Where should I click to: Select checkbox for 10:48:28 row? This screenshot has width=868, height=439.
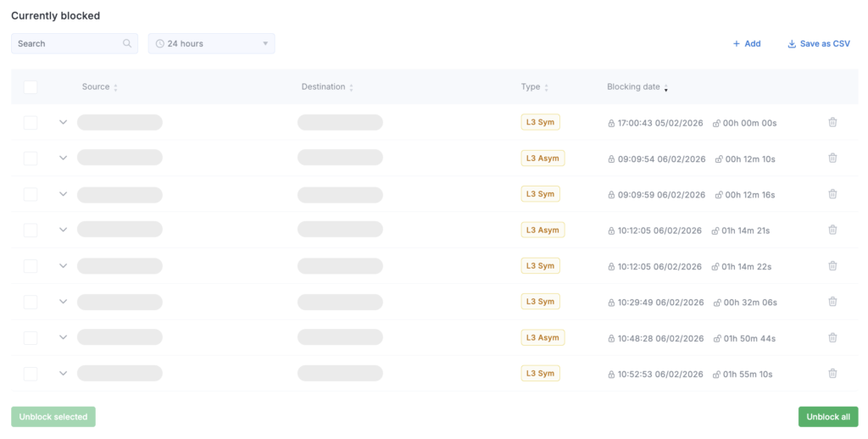click(x=31, y=338)
